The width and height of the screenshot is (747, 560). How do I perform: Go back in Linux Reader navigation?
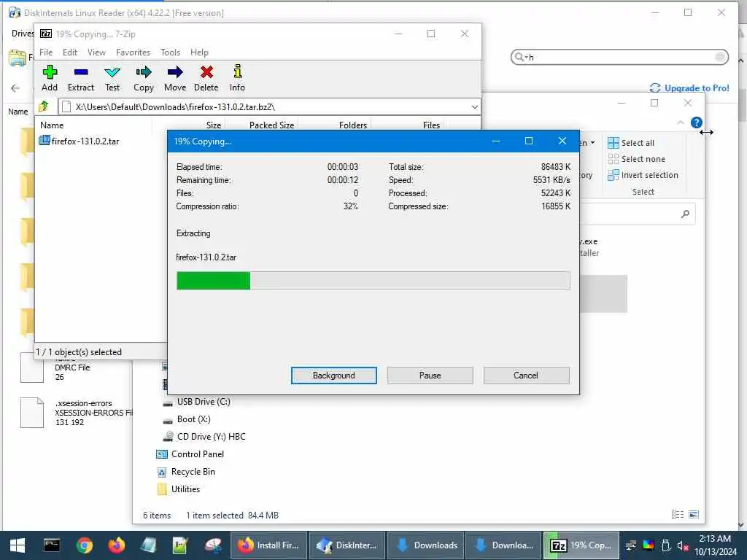tap(15, 88)
